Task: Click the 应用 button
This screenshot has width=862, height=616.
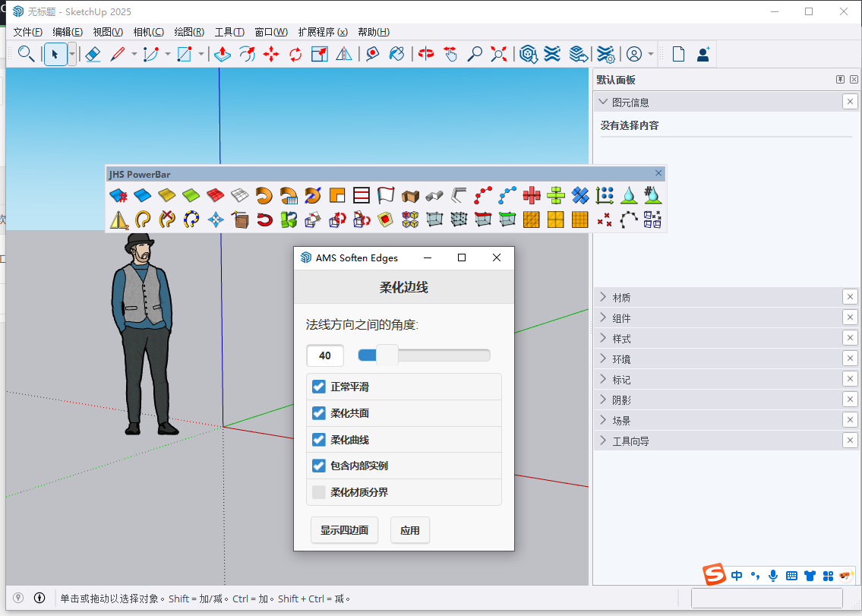Action: (409, 530)
